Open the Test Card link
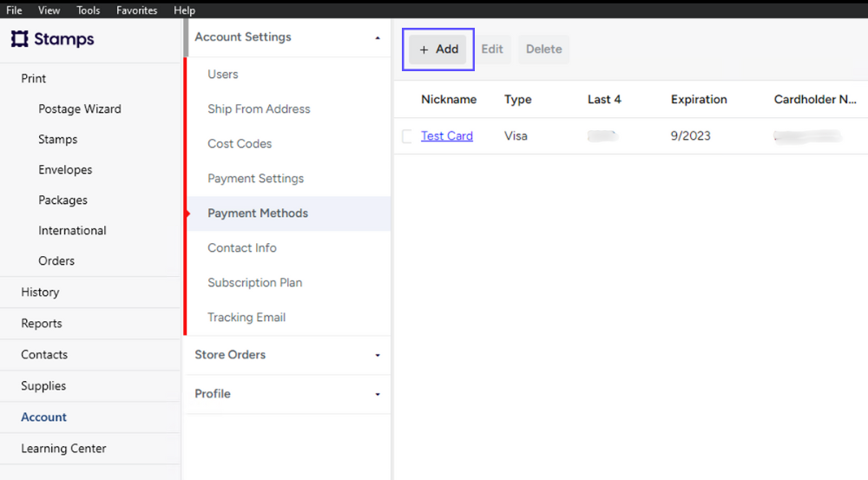868x480 pixels. click(447, 135)
